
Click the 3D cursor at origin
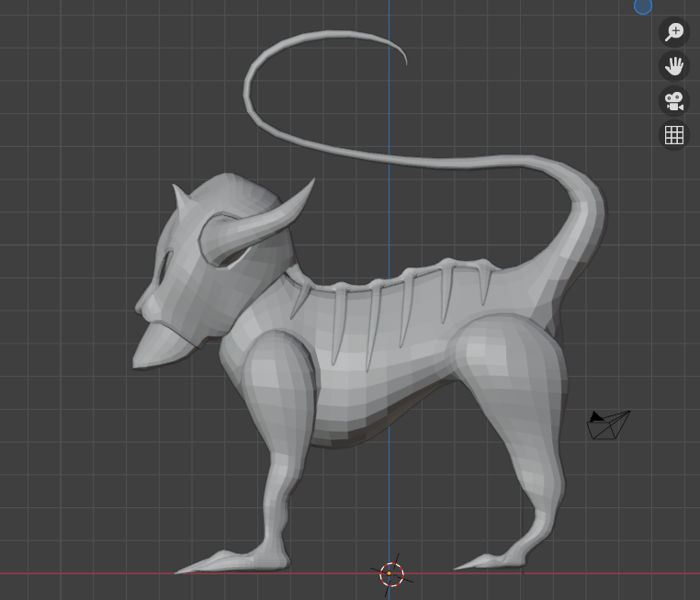(x=391, y=574)
